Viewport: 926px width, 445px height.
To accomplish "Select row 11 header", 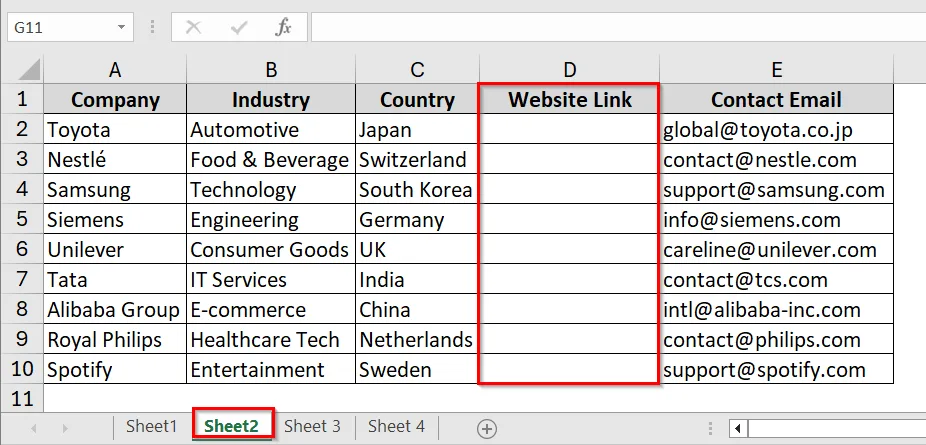I will point(22,398).
